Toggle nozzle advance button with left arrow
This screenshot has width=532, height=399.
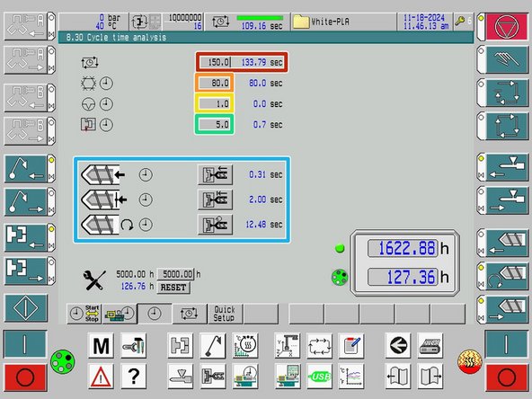pos(507,168)
